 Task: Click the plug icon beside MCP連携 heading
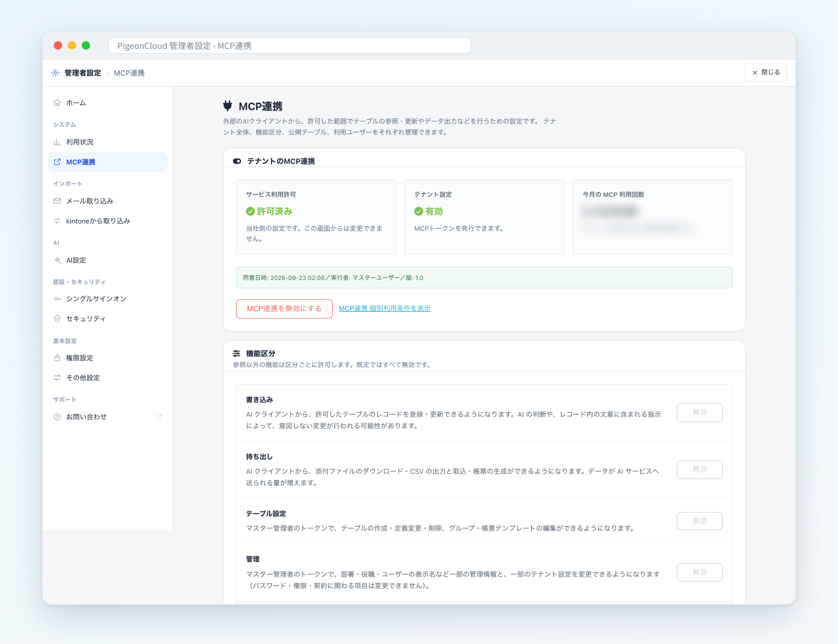coord(228,105)
